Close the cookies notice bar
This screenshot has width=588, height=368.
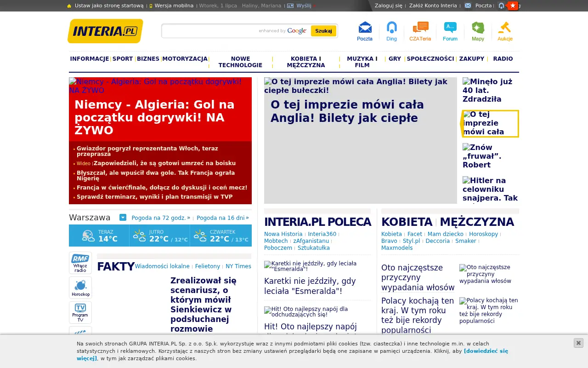pos(578,343)
